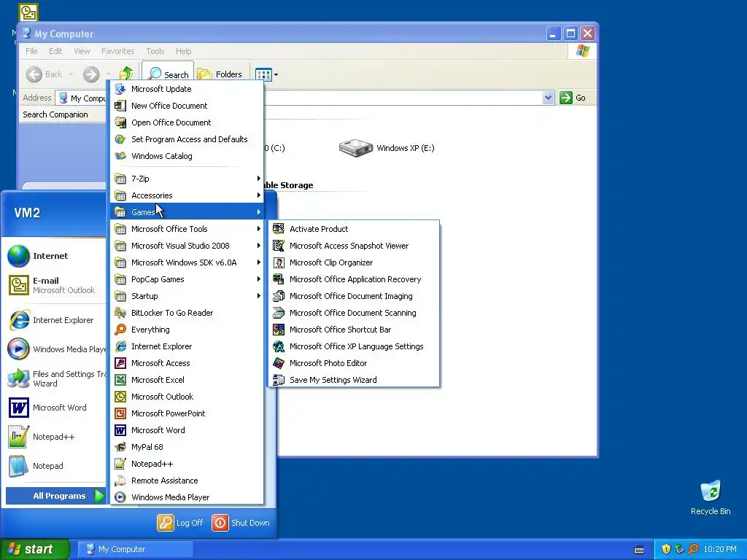Click All Programs in Start menu
The height and width of the screenshot is (560, 747).
(x=55, y=496)
